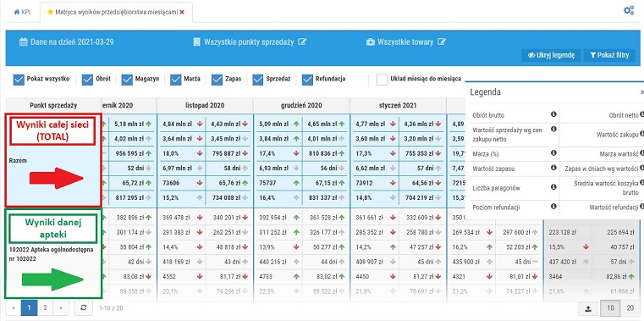Click export upload icon at bottom right
This screenshot has height=321, width=644.
point(588,307)
